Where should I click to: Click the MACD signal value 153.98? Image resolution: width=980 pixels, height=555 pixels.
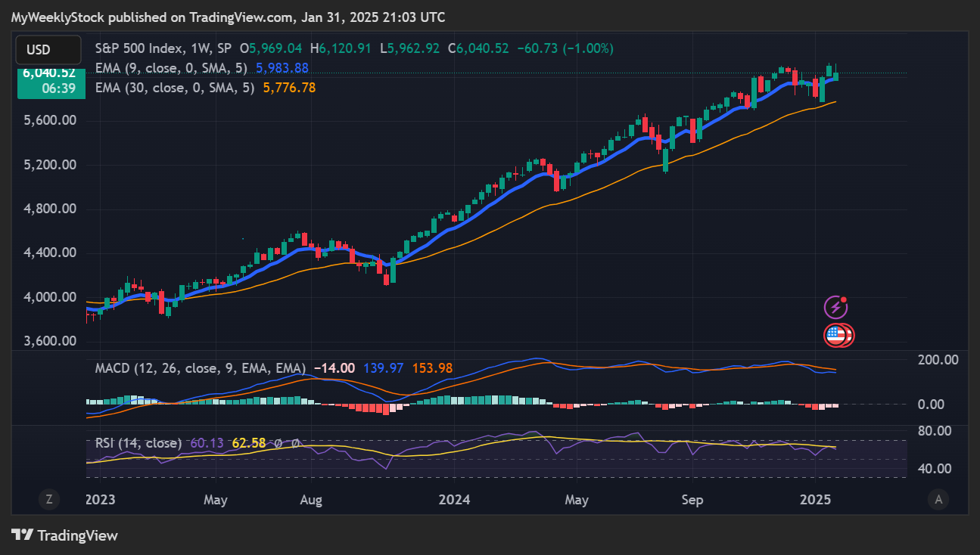tap(432, 368)
